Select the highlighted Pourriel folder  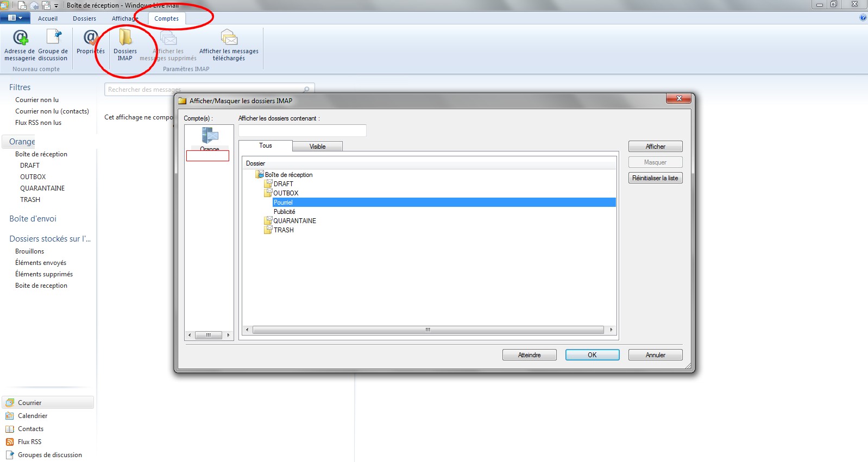click(x=444, y=202)
